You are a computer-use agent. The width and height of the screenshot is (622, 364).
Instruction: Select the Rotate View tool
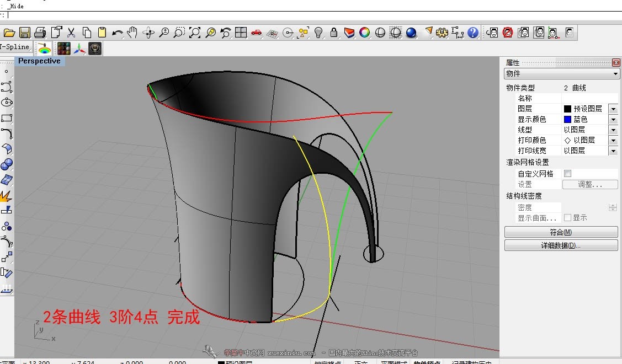pyautogui.click(x=148, y=33)
